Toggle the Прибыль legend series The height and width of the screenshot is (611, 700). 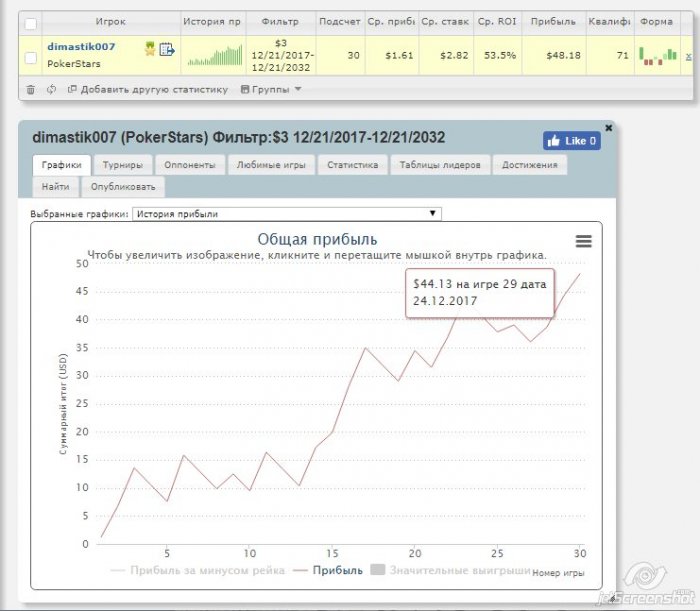point(328,571)
